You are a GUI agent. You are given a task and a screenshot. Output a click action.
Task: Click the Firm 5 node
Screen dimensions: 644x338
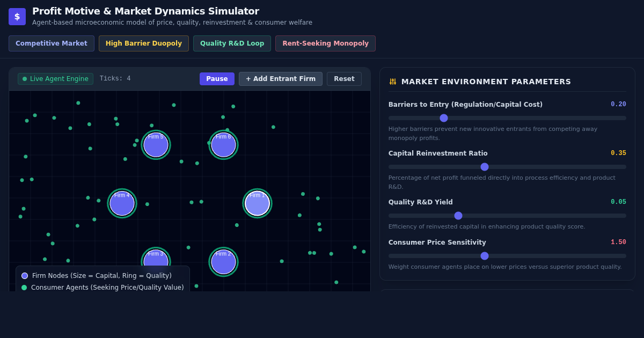click(156, 145)
